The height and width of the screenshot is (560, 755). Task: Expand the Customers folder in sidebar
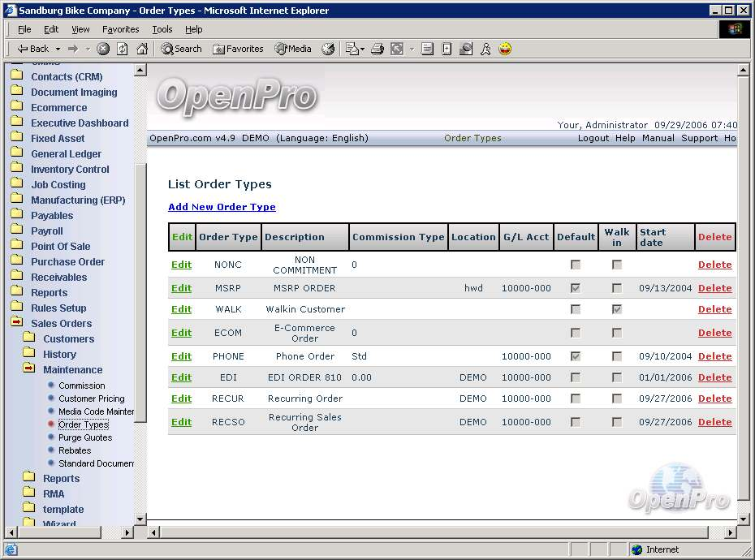click(29, 338)
